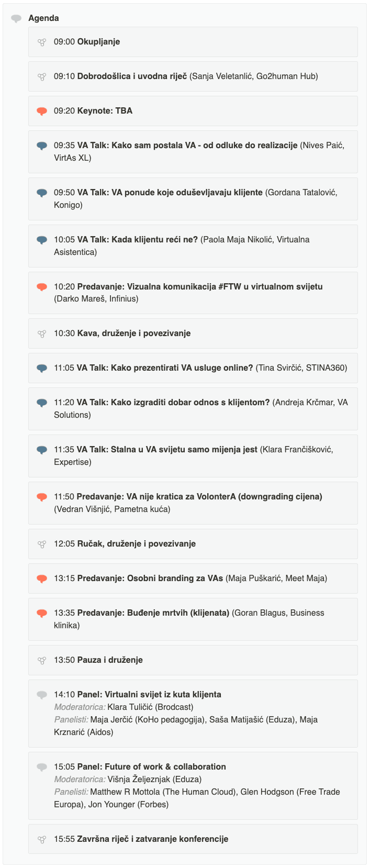This screenshot has width=370, height=868.
Task: Click the gray bubble icon for Future of work panel
Action: (42, 767)
